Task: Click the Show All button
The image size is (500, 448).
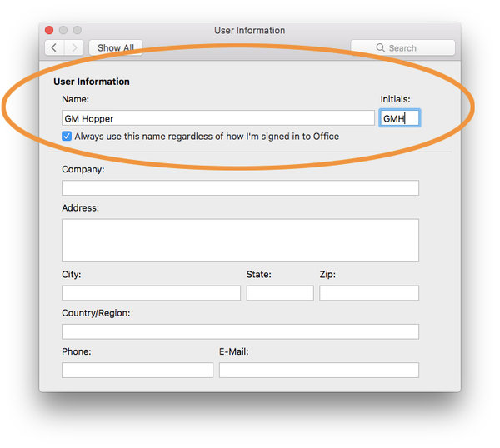Action: tap(116, 47)
